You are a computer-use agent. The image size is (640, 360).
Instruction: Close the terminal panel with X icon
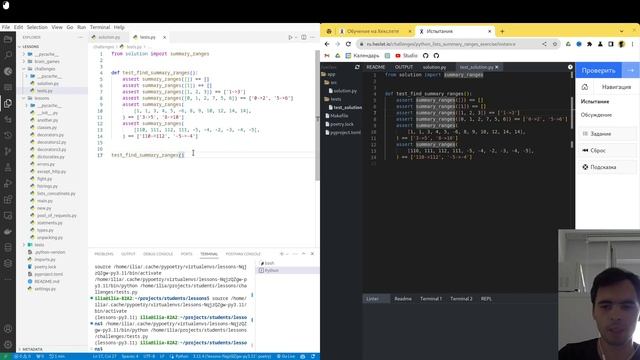pos(312,254)
